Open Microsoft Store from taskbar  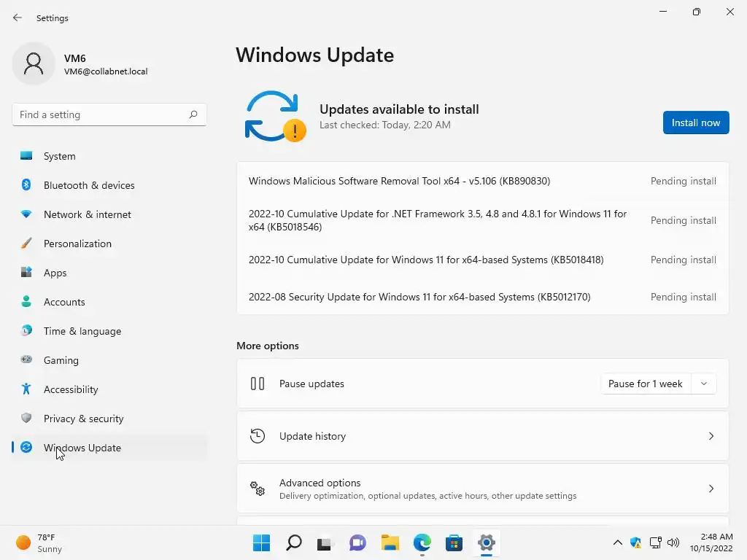(454, 542)
